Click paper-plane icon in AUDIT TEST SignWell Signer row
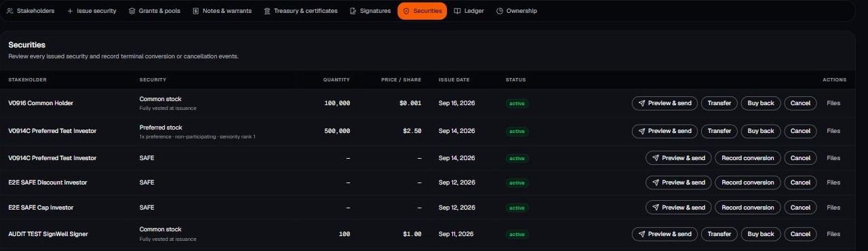Viewport: 868px width, 251px height. coord(642,234)
